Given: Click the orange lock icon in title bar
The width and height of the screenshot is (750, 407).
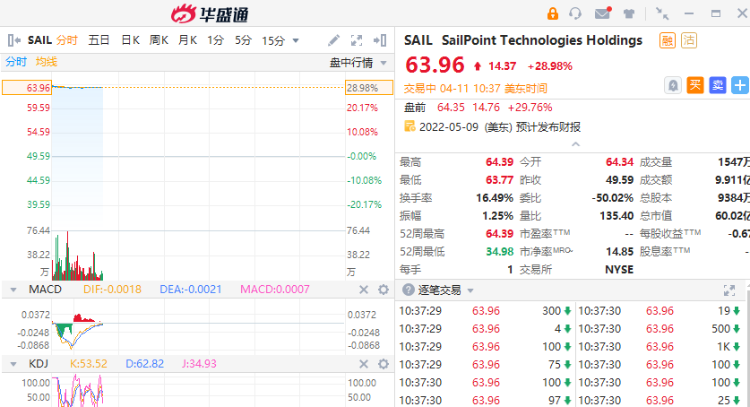Looking at the screenshot, I should (x=553, y=13).
